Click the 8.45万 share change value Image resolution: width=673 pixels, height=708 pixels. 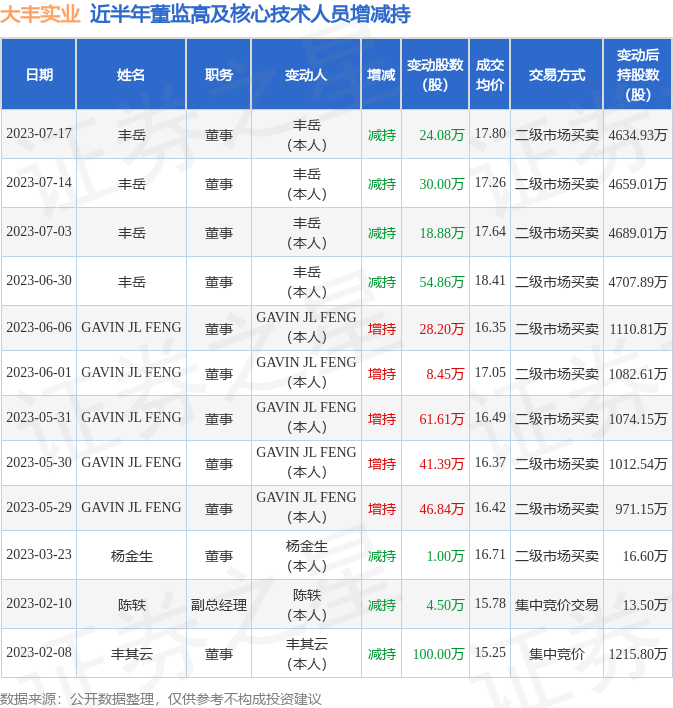click(445, 374)
